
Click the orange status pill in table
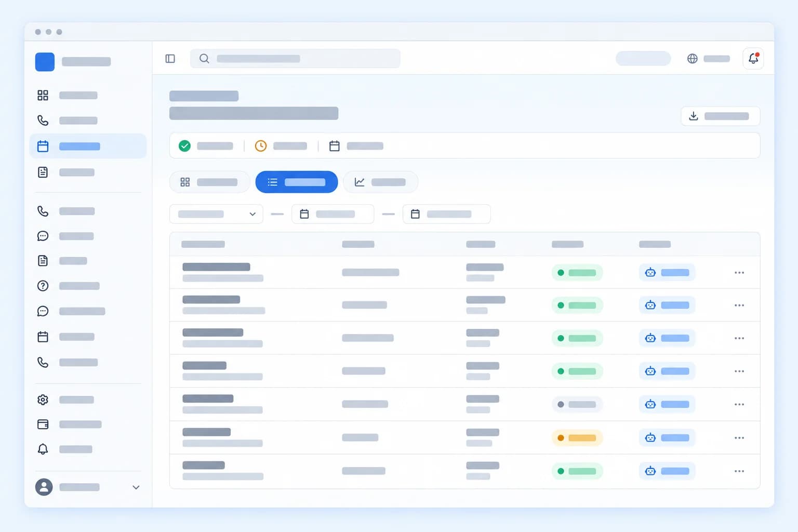577,438
